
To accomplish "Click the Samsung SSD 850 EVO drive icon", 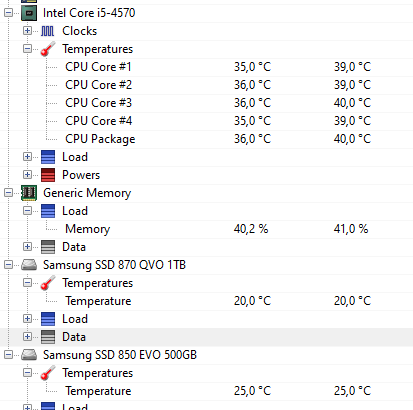I will point(29,355).
